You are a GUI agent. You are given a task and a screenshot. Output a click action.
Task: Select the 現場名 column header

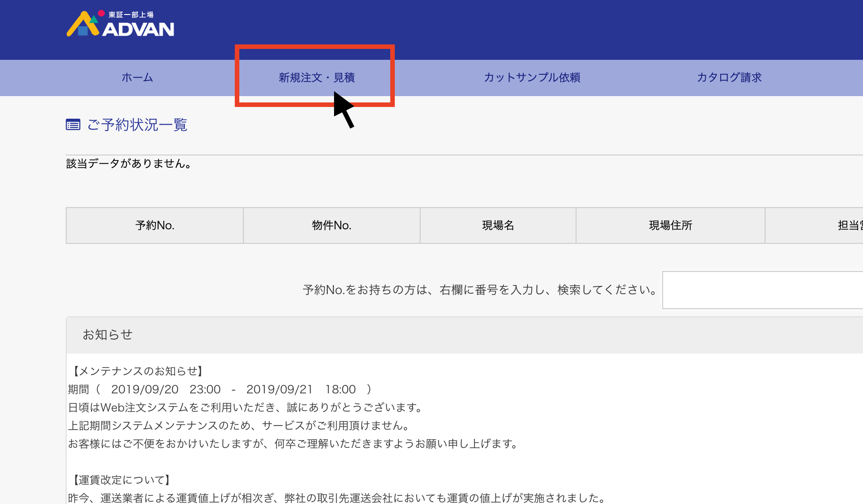click(498, 225)
